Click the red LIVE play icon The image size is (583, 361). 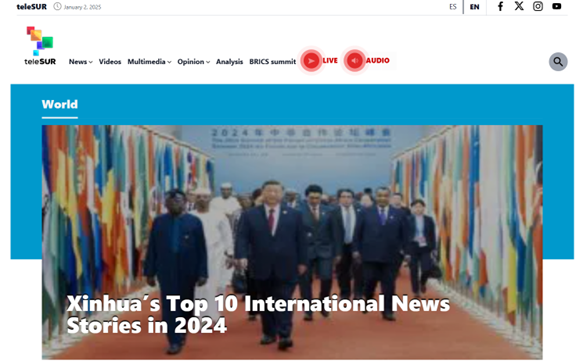pyautogui.click(x=311, y=61)
